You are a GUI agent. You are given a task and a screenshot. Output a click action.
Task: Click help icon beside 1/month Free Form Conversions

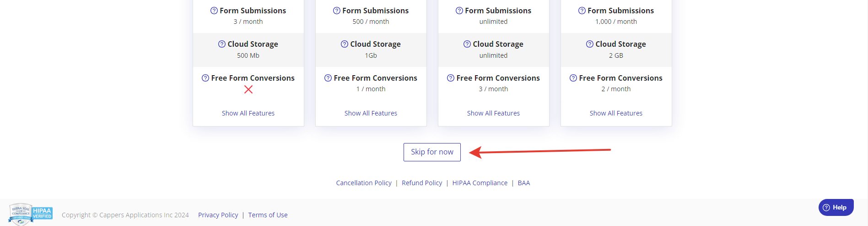[x=328, y=78]
